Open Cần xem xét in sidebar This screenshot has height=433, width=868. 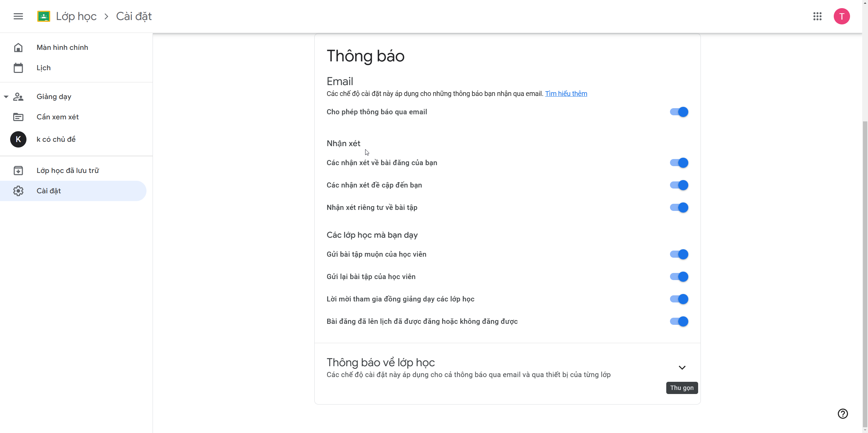point(58,117)
